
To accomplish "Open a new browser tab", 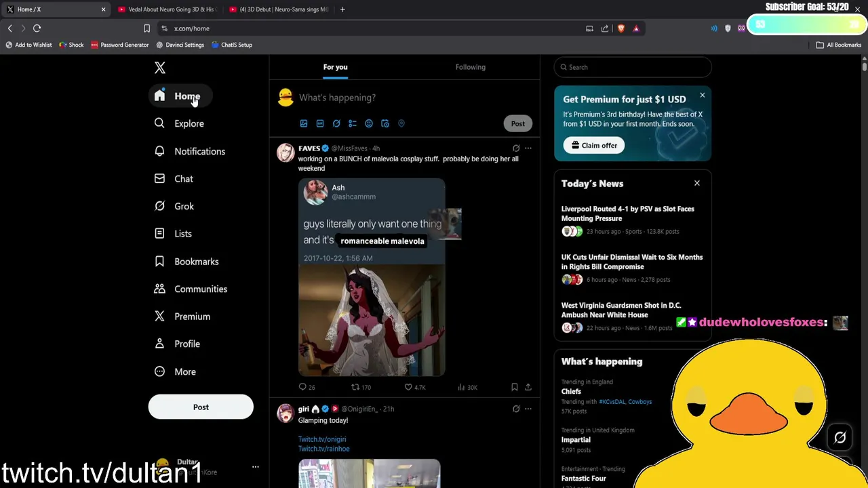I will pos(342,9).
